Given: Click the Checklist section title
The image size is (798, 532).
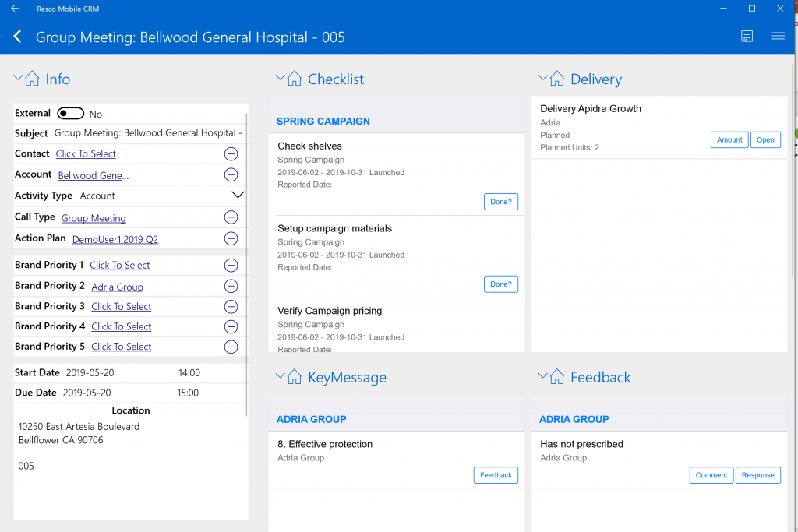Looking at the screenshot, I should [x=336, y=79].
